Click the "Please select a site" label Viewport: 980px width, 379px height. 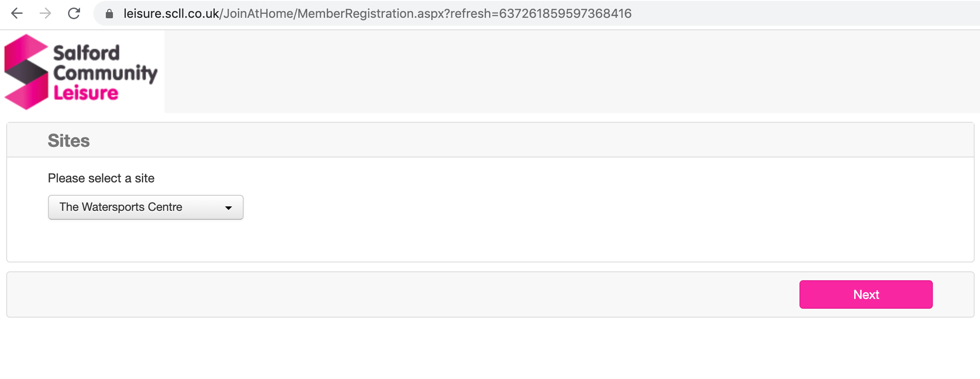(101, 178)
